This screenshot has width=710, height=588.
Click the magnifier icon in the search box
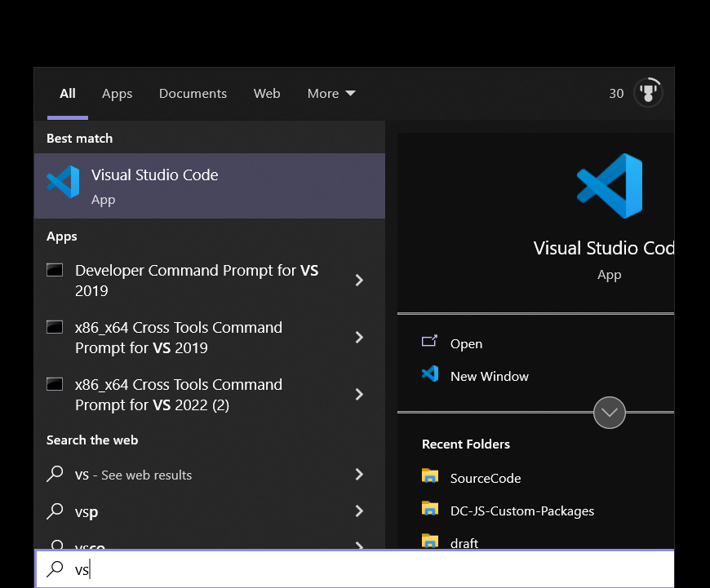[x=55, y=569]
